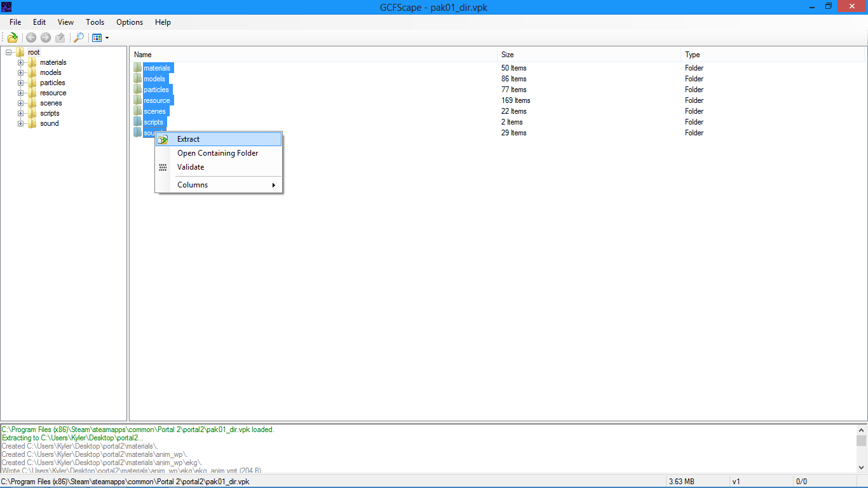Viewport: 868px width, 488px height.
Task: Click the particles folder icon in file list
Action: coord(138,90)
